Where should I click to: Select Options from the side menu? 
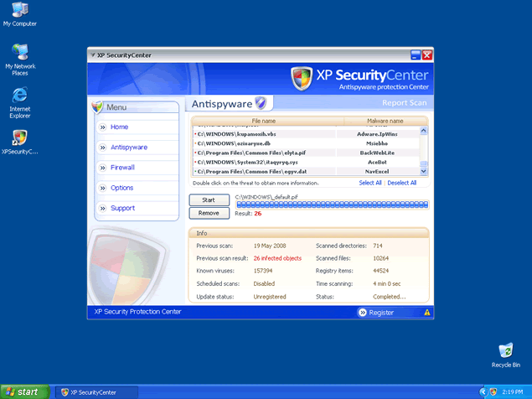[121, 188]
